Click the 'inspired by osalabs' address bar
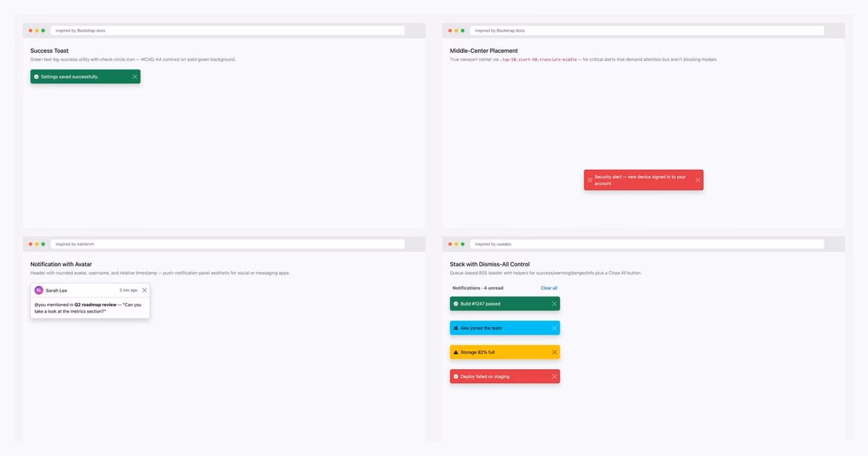Screen dimensions: 868x456 [x=647, y=244]
